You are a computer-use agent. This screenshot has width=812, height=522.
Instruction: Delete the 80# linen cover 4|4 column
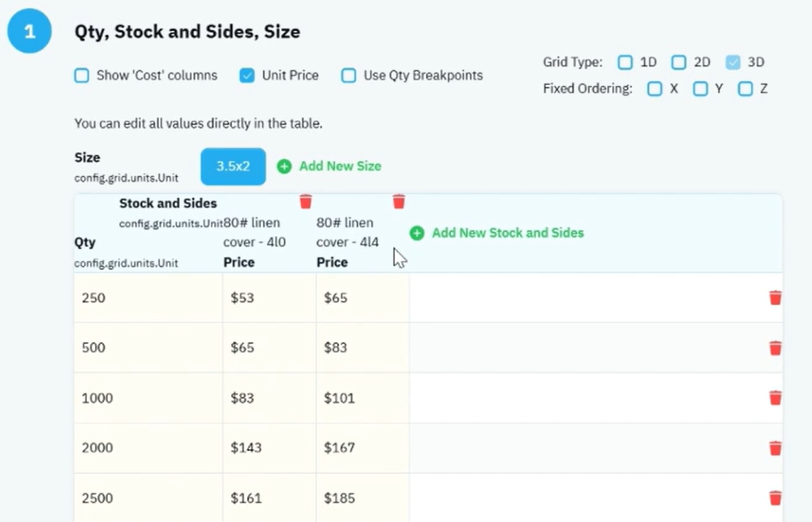[x=398, y=201]
